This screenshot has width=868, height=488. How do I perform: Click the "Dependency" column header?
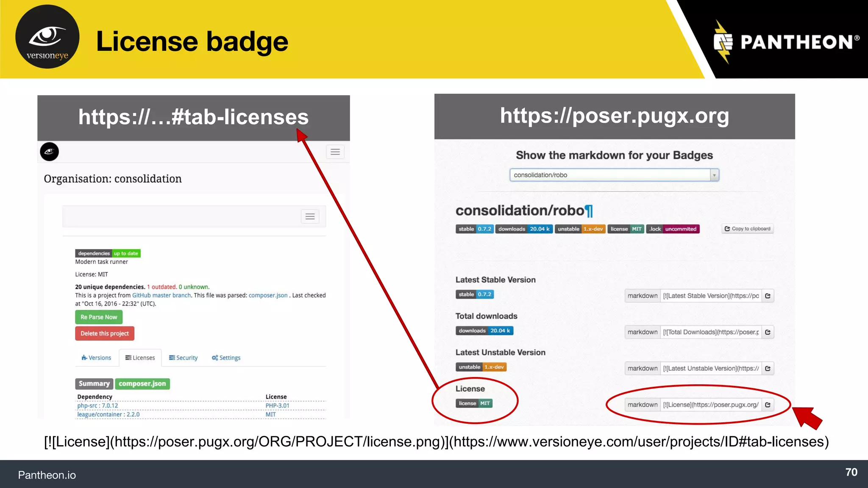point(95,397)
